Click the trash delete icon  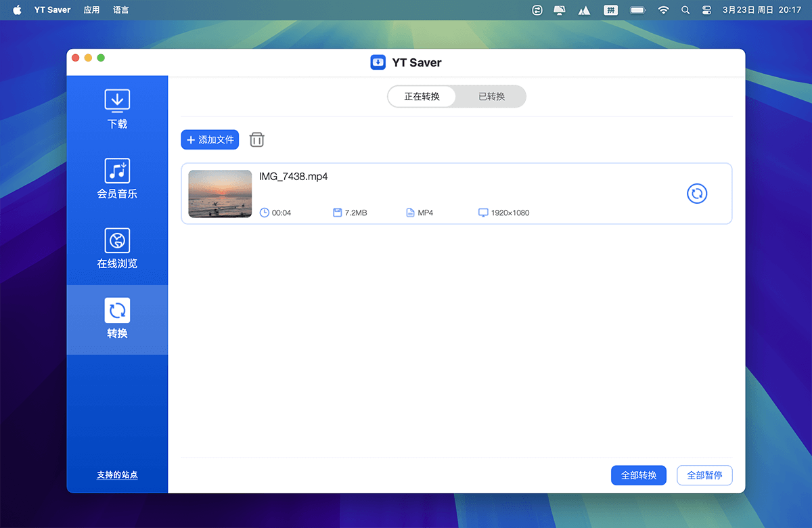(257, 139)
